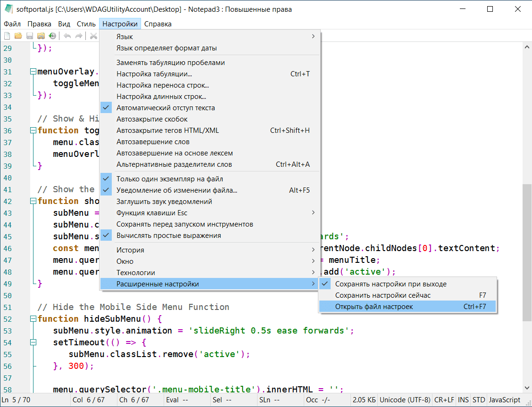532x407 pixels.
Task: Click the Open file folder icon
Action: coord(18,36)
